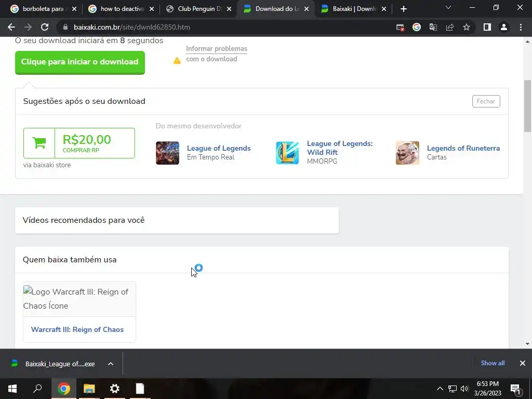Click the Warcraft III logo image placeholder
The height and width of the screenshot is (399, 532).
tap(79, 299)
